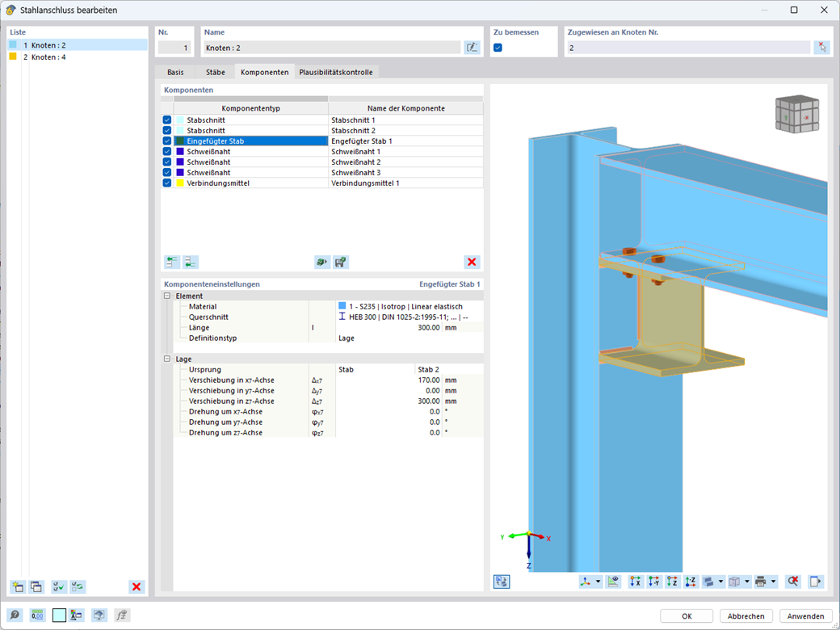Set view in minus Y direction

pos(654,582)
